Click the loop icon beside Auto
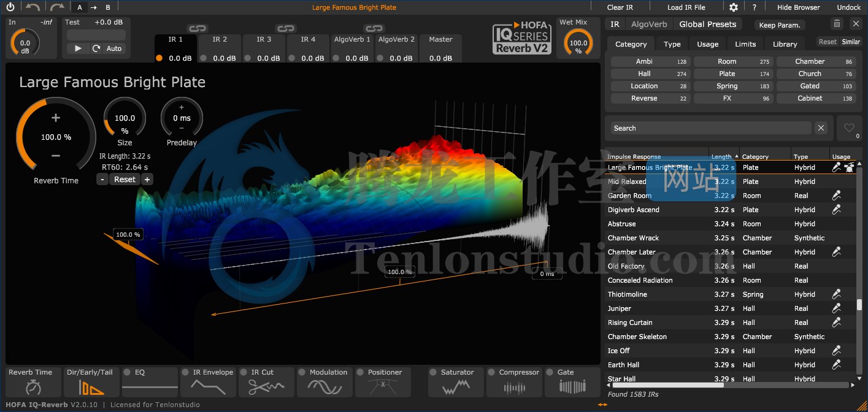 click(96, 48)
